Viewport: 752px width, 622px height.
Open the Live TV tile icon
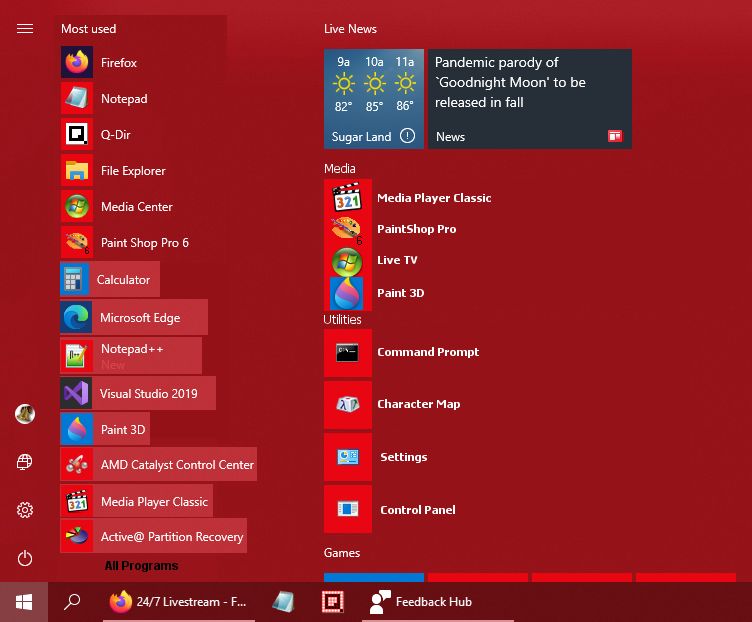[x=347, y=261]
